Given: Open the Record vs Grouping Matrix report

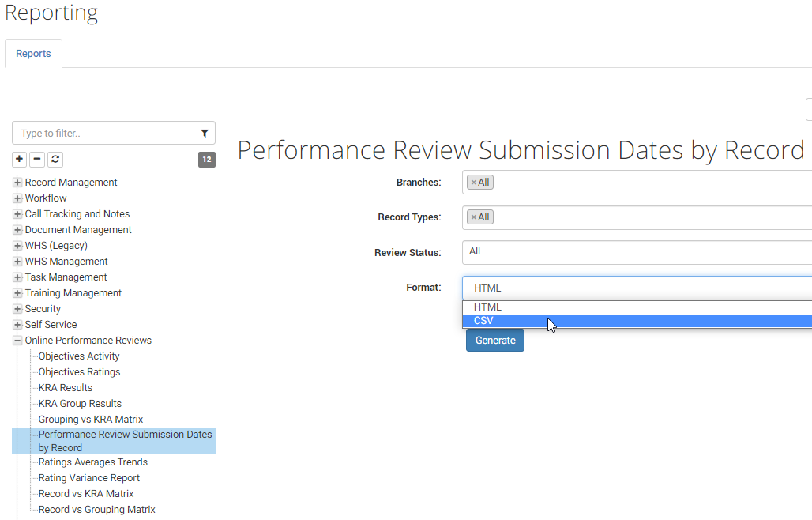Looking at the screenshot, I should point(97,509).
